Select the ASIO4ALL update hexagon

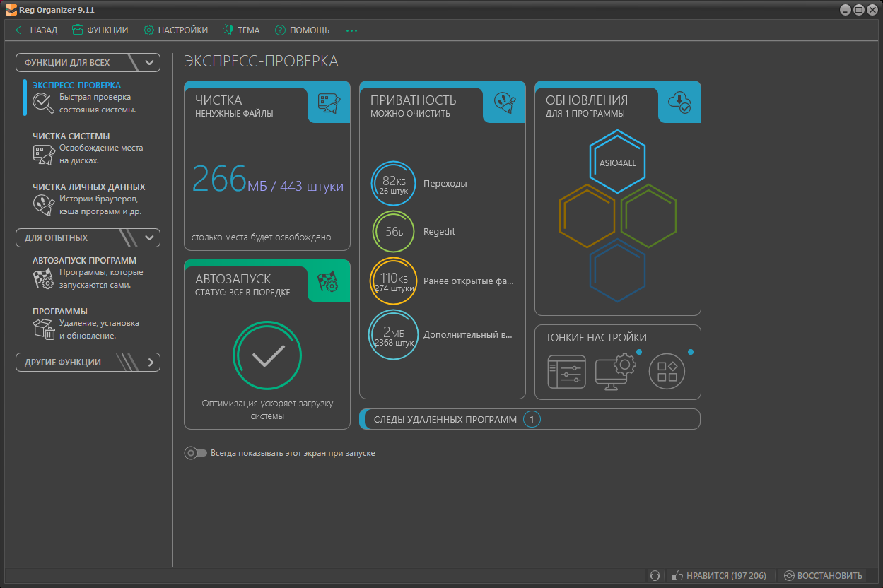pos(617,162)
